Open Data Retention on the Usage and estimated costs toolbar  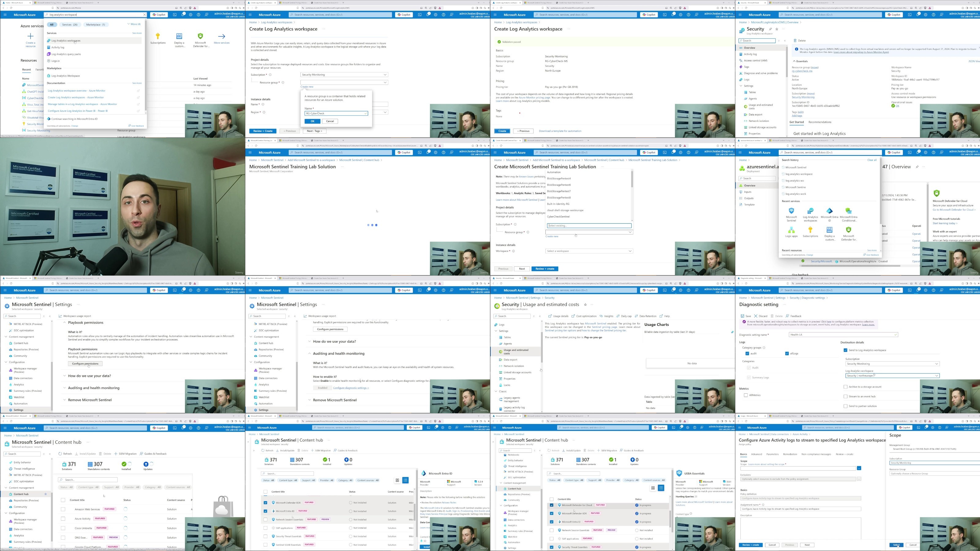click(646, 316)
